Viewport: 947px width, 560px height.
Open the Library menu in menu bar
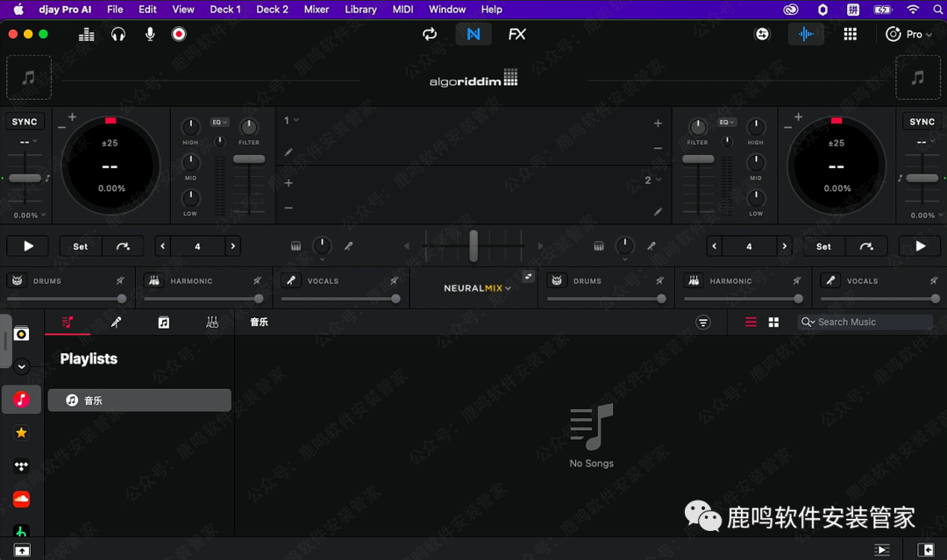coord(360,10)
